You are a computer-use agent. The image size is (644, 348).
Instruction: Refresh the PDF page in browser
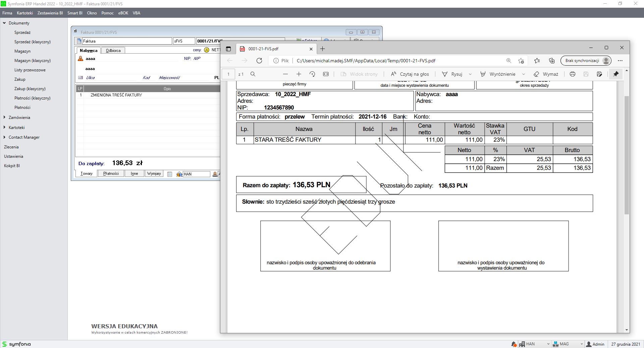[259, 61]
